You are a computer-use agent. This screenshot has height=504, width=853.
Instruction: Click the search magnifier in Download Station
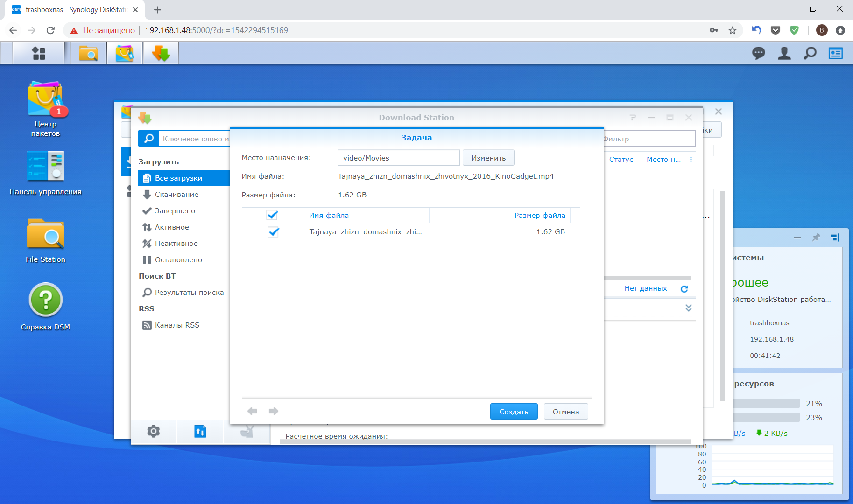(x=148, y=139)
